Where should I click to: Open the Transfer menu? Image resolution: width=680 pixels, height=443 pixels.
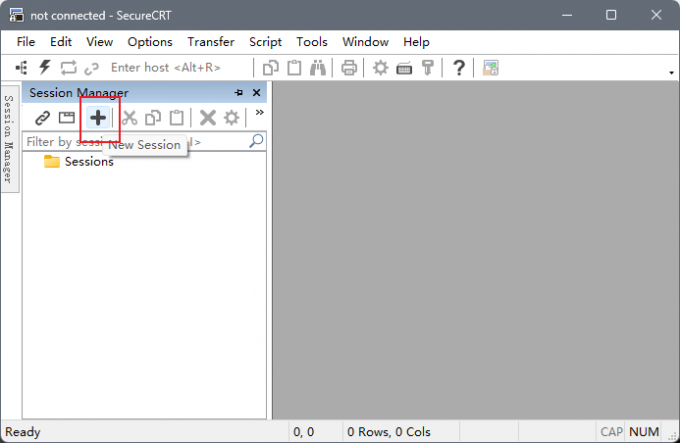[x=211, y=42]
